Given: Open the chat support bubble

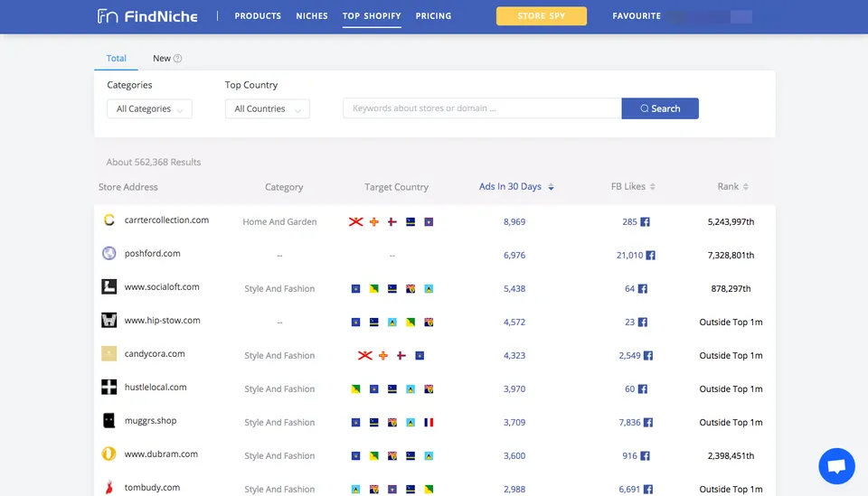Looking at the screenshot, I should [836, 466].
